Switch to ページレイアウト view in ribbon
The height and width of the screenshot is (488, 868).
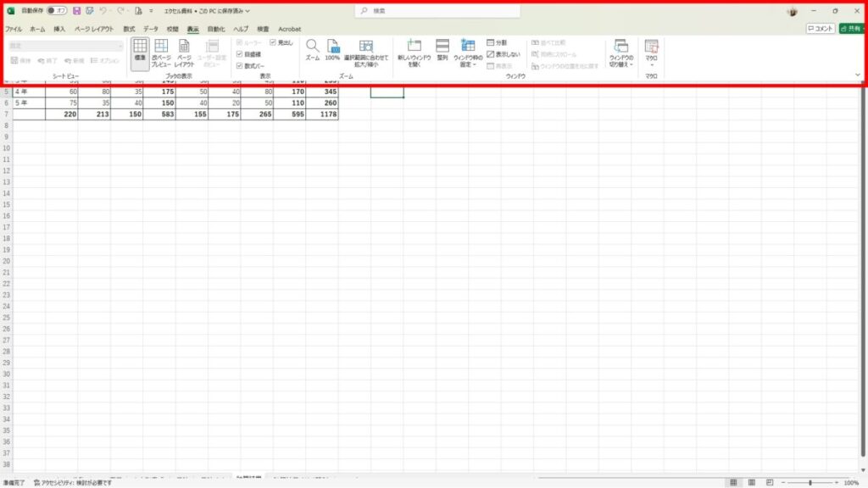(x=184, y=52)
